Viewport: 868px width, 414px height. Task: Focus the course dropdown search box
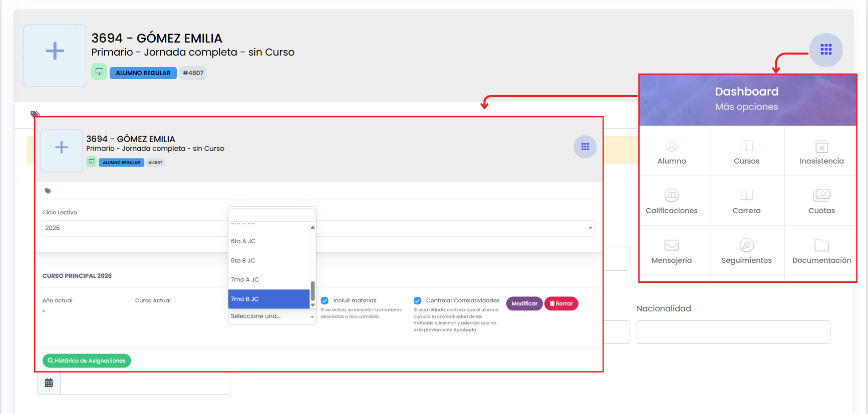point(272,215)
